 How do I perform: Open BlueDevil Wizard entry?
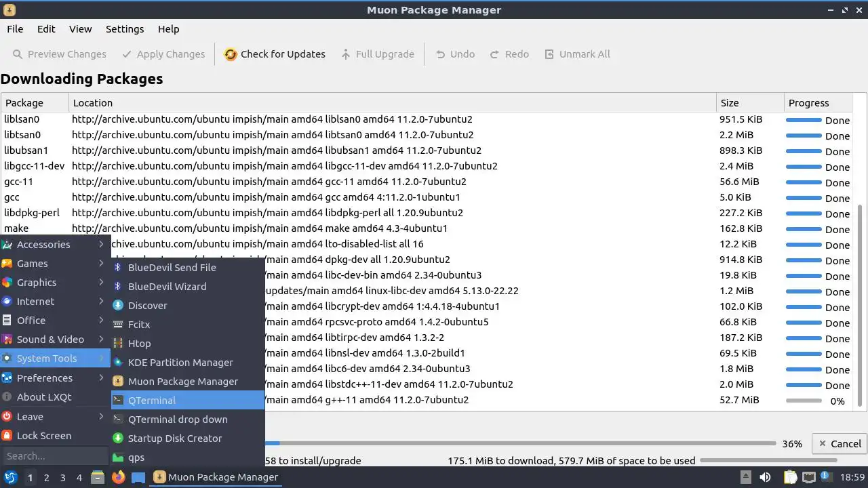(x=188, y=286)
